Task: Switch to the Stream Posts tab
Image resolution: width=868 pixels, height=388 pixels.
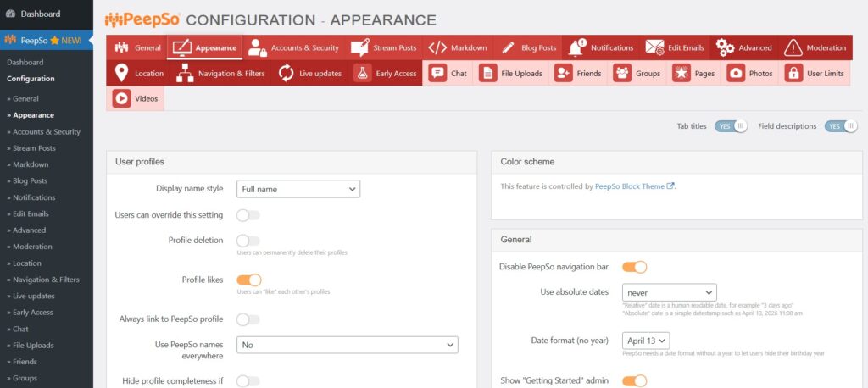Action: click(x=384, y=47)
